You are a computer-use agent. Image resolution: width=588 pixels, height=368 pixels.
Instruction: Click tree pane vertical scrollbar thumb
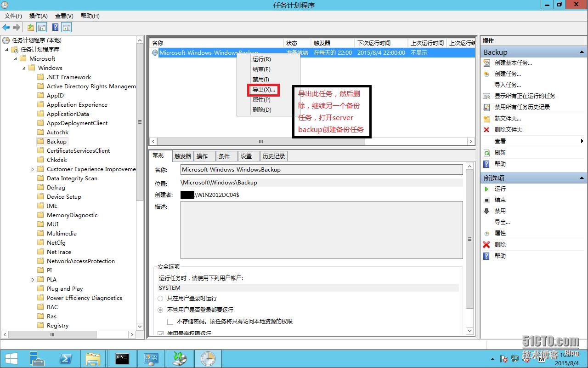(x=140, y=122)
